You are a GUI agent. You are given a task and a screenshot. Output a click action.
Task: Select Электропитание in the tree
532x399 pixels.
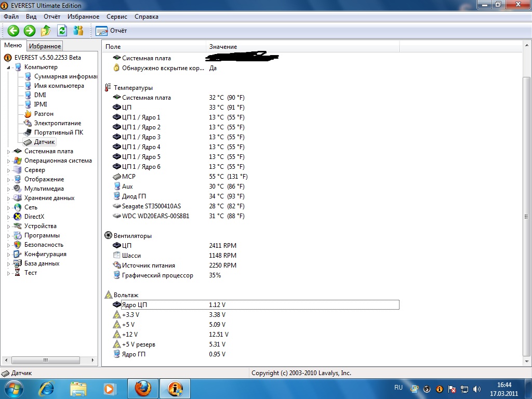(57, 123)
